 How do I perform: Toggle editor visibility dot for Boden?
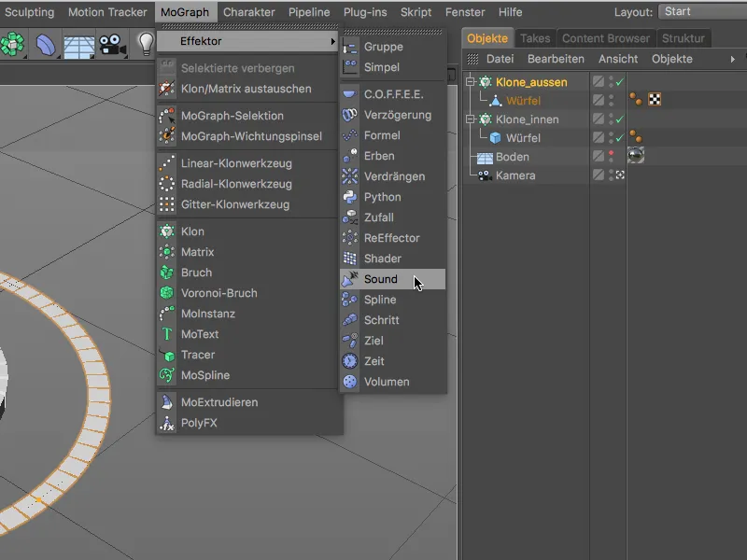[x=611, y=151]
